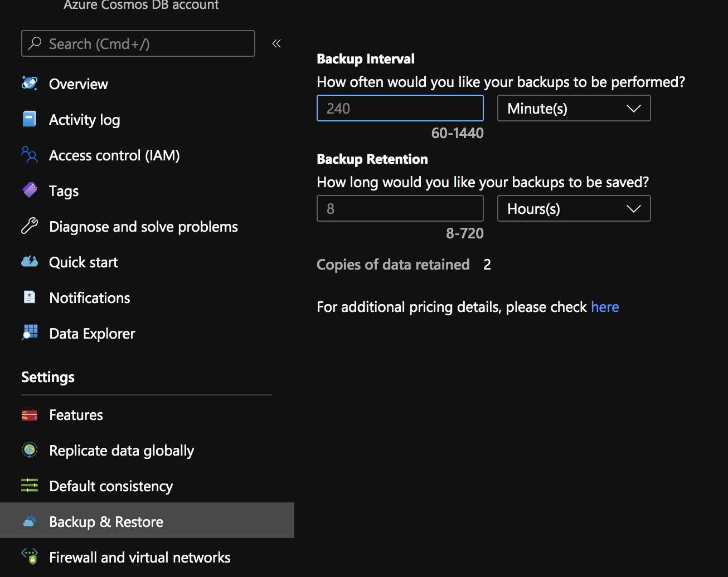Click the Default consistency bars icon
This screenshot has height=577, width=728.
pyautogui.click(x=30, y=486)
